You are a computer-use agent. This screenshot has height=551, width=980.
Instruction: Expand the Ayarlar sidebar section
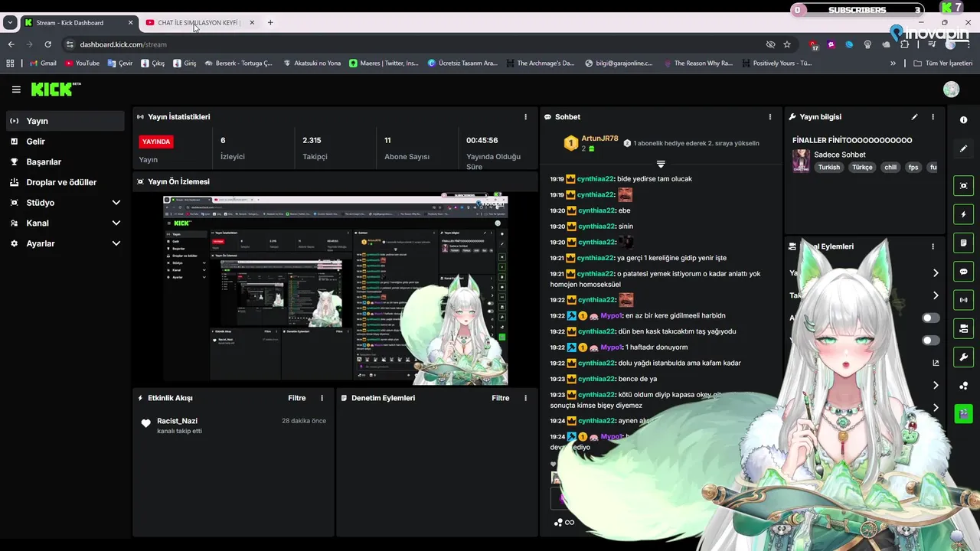[65, 243]
